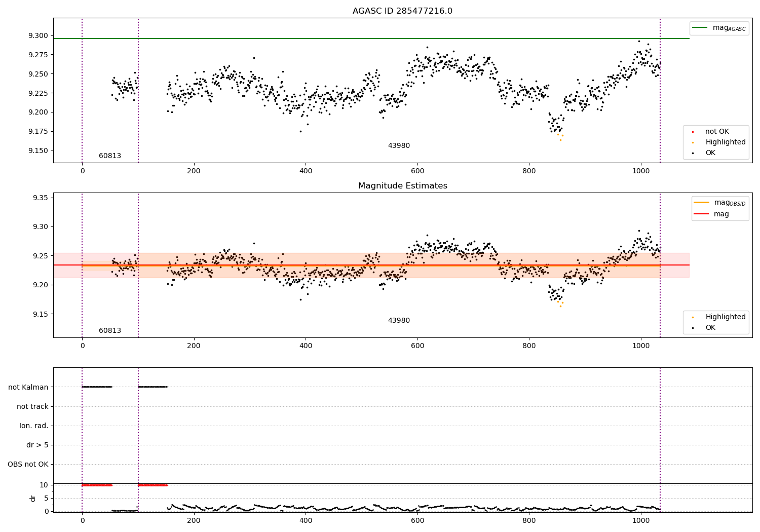Click the "9.275" y-tick label
Image resolution: width=760 pixels, height=532 pixels.
click(x=38, y=55)
